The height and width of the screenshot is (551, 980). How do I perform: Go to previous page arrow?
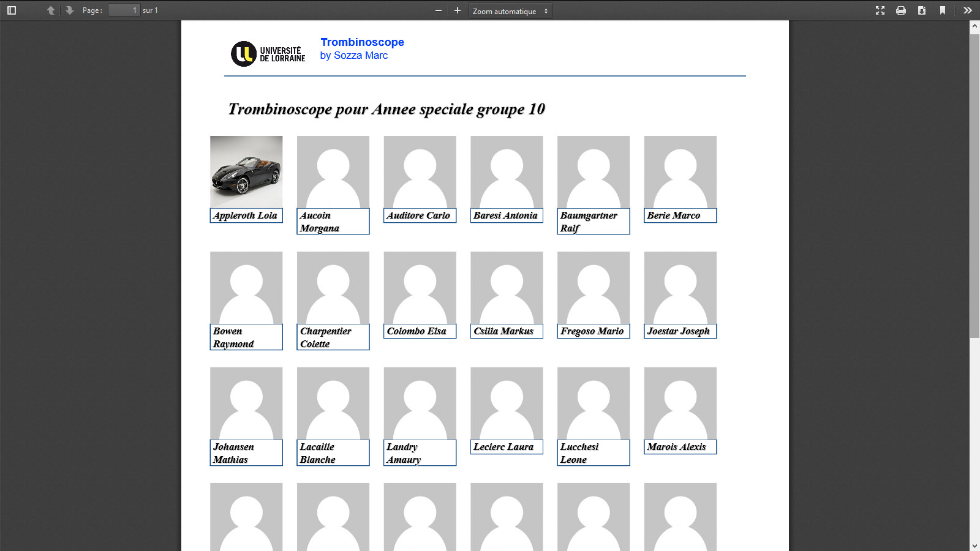click(x=51, y=10)
